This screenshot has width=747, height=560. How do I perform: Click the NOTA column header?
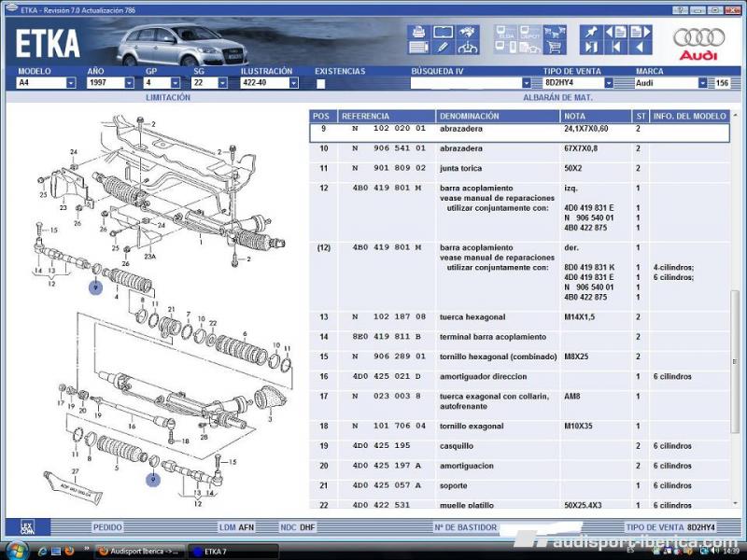[596, 116]
